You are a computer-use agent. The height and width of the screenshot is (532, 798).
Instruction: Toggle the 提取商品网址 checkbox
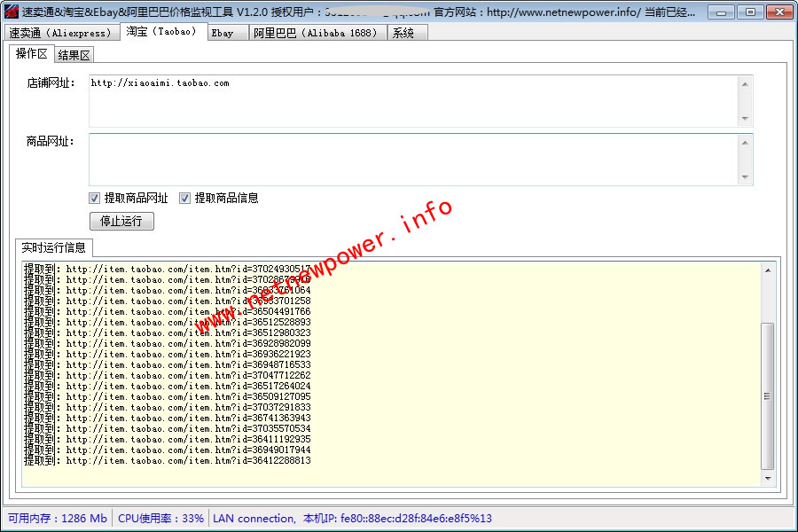coord(95,199)
